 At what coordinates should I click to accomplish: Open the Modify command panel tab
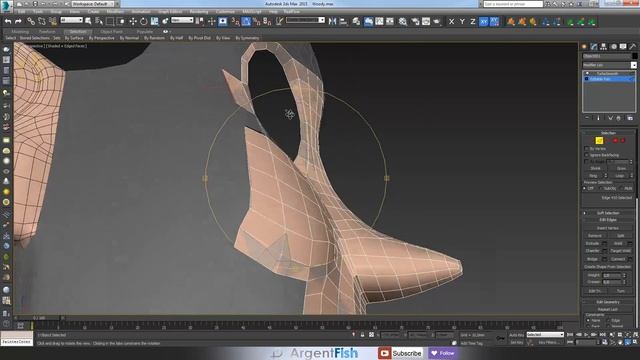point(594,47)
